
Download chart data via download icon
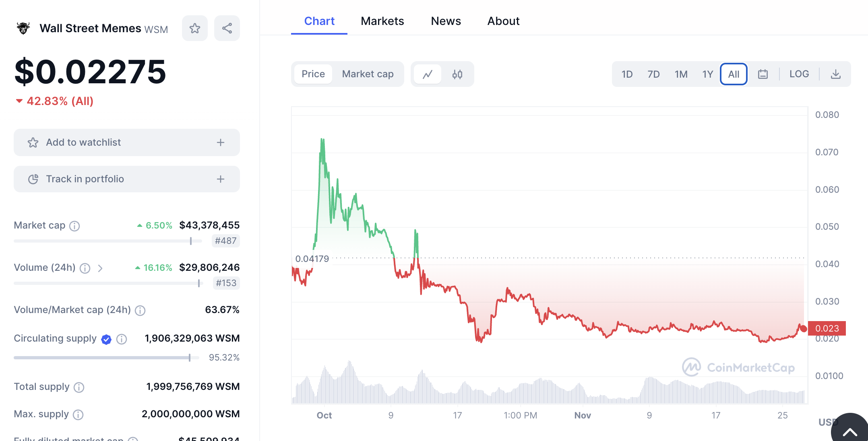coord(836,74)
